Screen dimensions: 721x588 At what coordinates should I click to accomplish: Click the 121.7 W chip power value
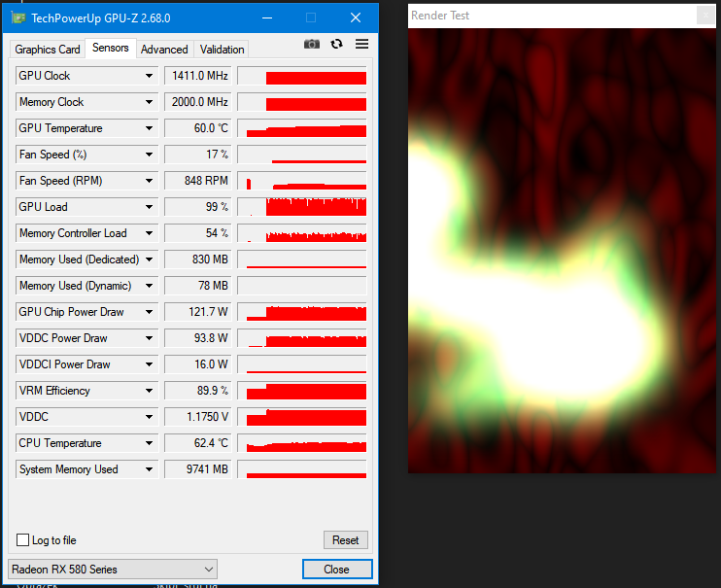coord(197,312)
